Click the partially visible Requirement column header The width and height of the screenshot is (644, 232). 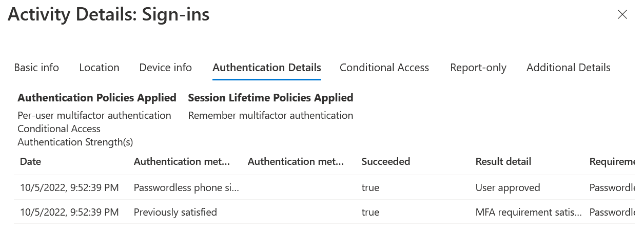[612, 162]
